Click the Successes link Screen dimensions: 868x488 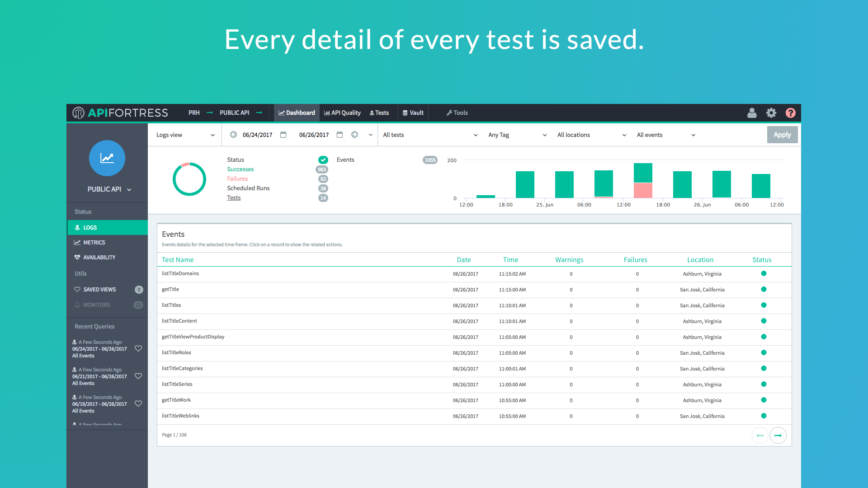tap(240, 169)
